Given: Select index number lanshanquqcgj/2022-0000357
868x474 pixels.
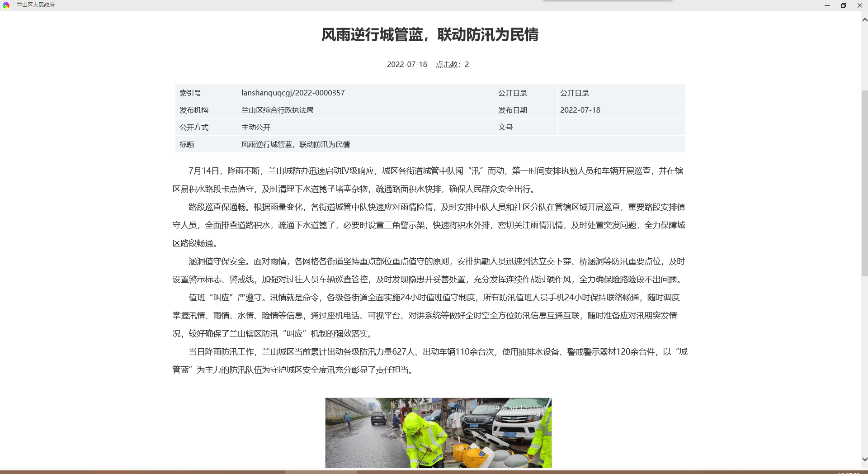Looking at the screenshot, I should click(293, 93).
